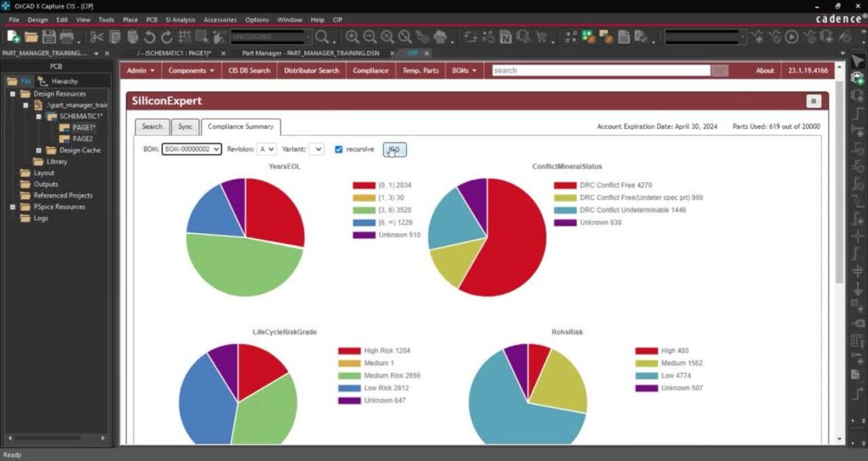This screenshot has width=868, height=461.
Task: Click the Go button next to recursive
Action: [395, 149]
